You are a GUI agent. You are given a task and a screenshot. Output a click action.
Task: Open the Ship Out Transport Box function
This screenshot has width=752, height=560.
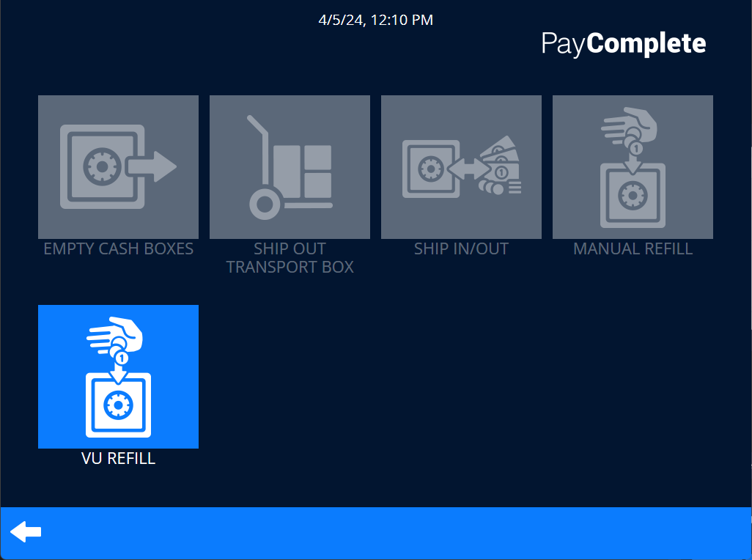pyautogui.click(x=290, y=166)
